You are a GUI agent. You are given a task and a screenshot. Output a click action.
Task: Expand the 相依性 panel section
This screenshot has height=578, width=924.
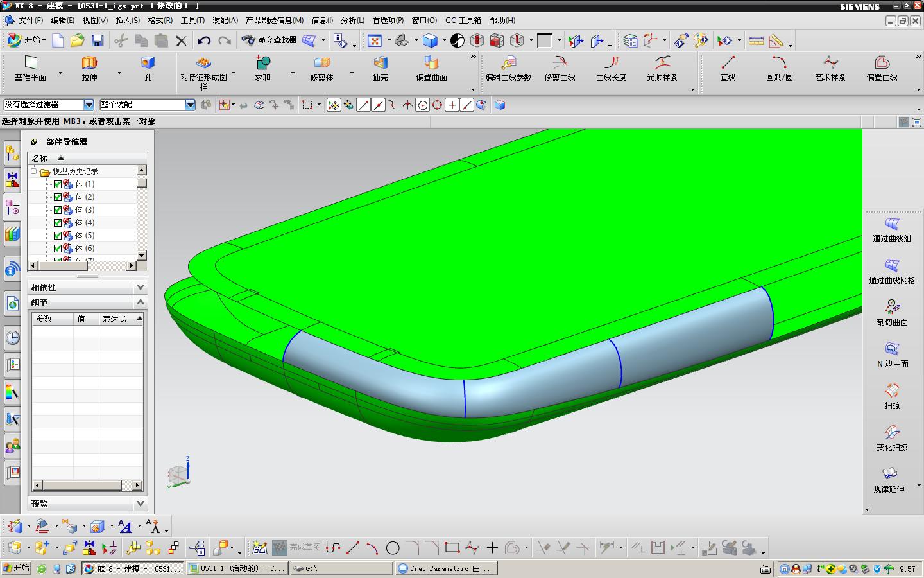141,286
